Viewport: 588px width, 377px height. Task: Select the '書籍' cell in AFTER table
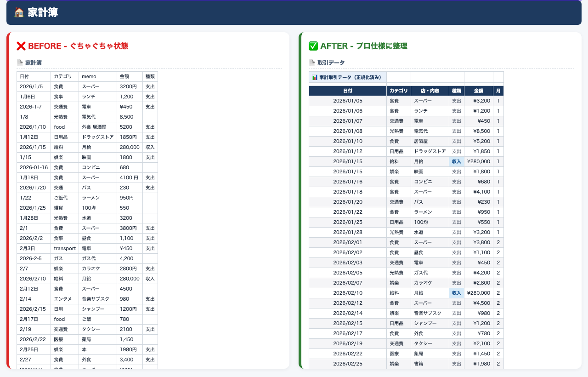(x=430, y=364)
